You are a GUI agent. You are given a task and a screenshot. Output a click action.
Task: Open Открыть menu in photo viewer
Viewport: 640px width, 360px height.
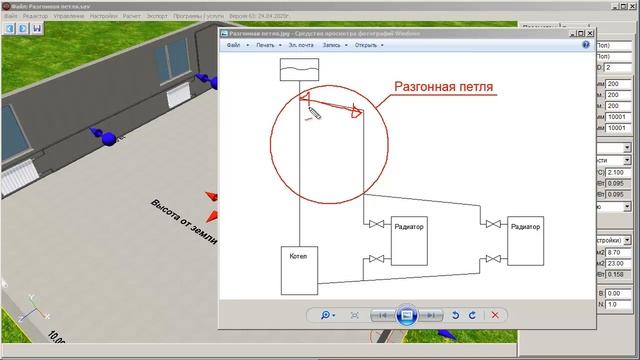pyautogui.click(x=369, y=45)
